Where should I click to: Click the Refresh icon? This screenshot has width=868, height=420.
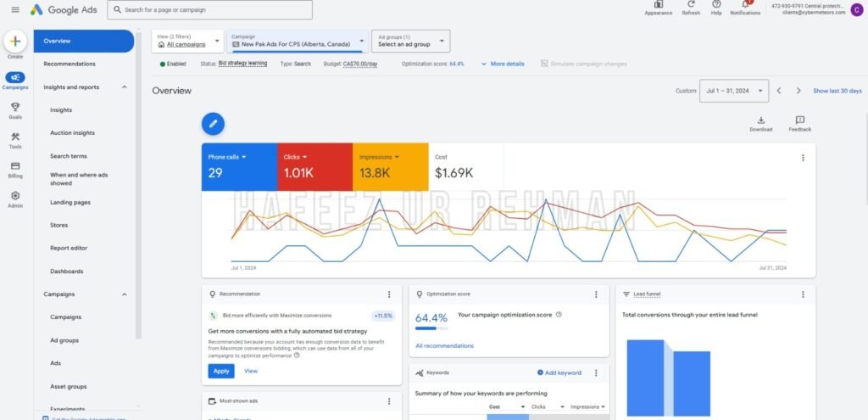(691, 4)
